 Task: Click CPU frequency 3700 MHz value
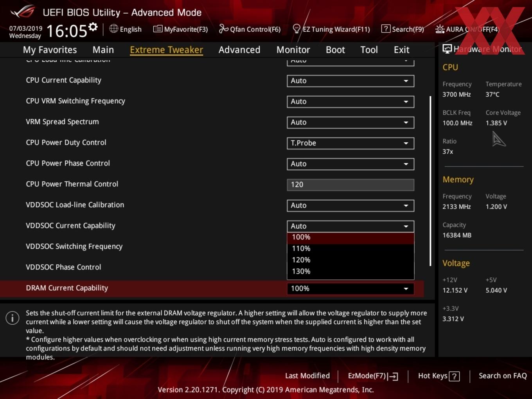click(457, 94)
